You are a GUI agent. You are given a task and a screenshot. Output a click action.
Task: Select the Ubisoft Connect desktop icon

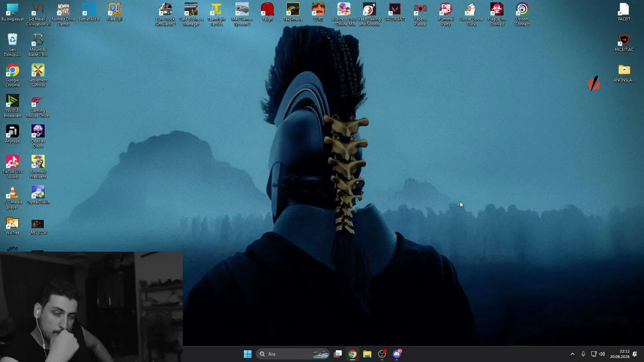(522, 14)
